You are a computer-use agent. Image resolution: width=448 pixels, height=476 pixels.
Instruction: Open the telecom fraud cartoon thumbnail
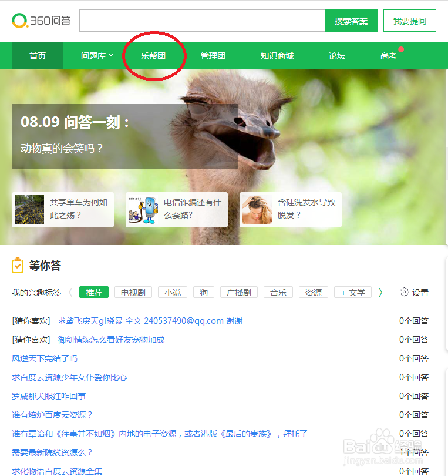tap(143, 210)
